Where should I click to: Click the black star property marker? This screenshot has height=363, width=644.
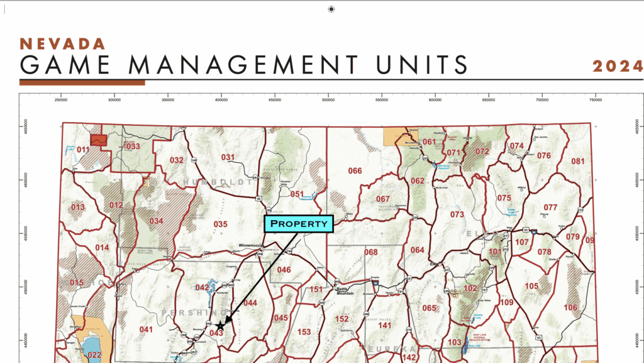(x=219, y=325)
